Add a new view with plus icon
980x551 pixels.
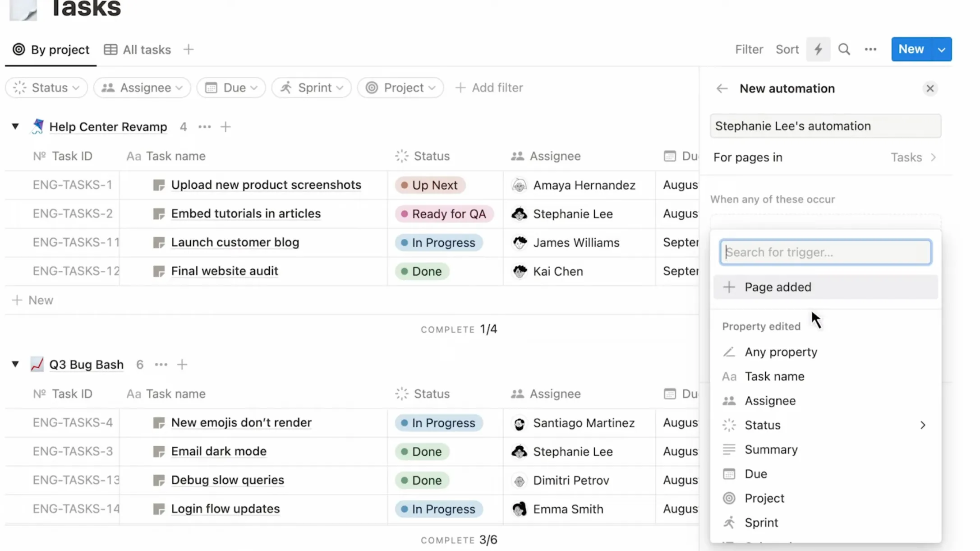coord(189,49)
